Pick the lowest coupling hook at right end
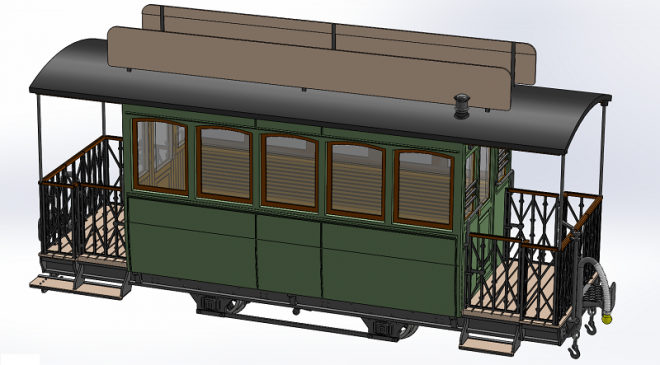Screen dimensions: 660x365 (x=574, y=350)
